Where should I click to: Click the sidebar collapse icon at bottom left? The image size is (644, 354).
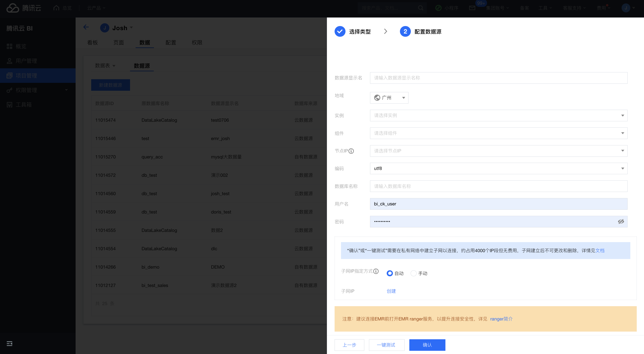9,344
